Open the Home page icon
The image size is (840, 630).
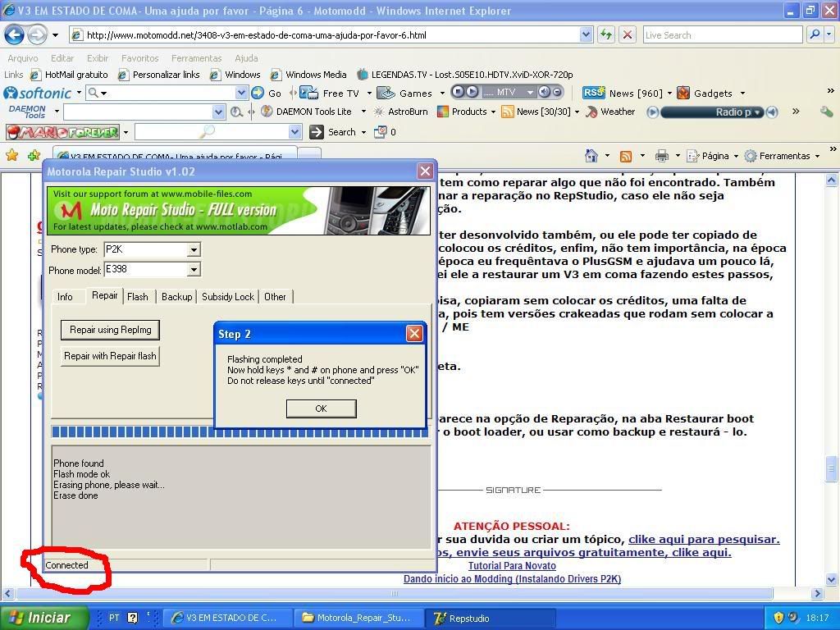[x=591, y=156]
